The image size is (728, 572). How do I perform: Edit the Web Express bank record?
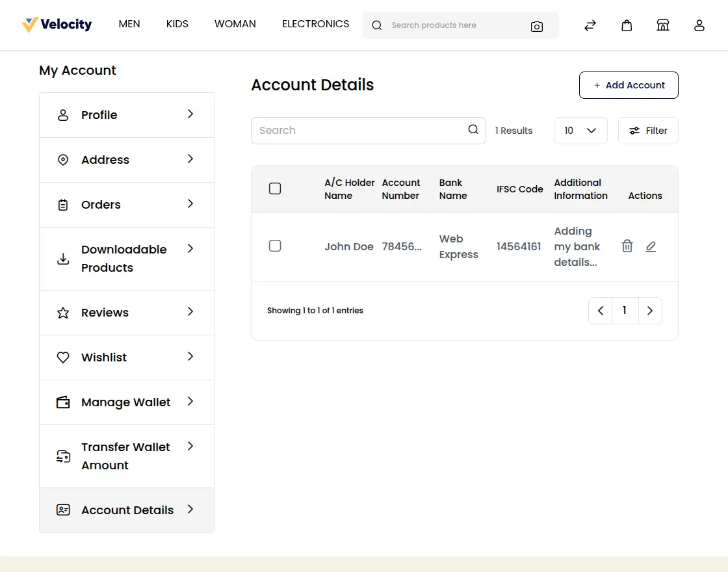coord(651,246)
